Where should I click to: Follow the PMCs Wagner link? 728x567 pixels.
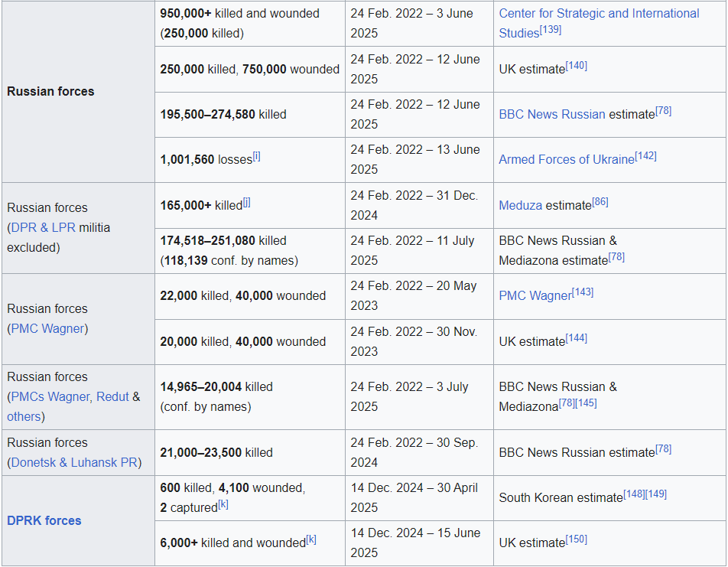[50, 397]
